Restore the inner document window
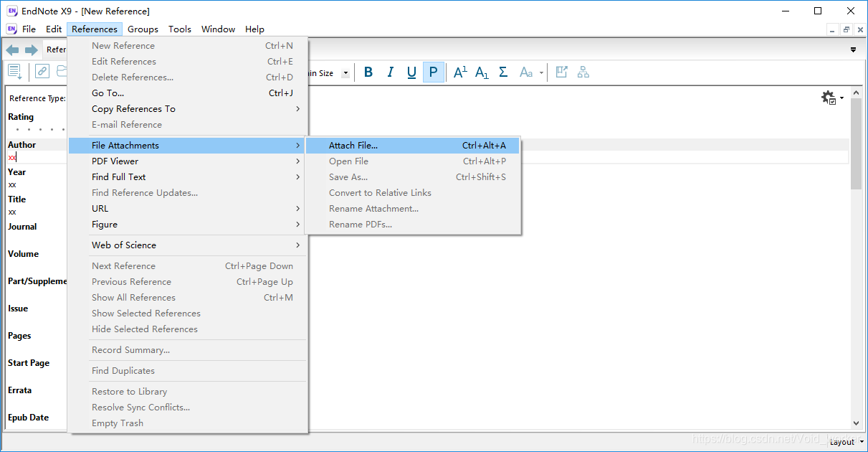 click(846, 29)
